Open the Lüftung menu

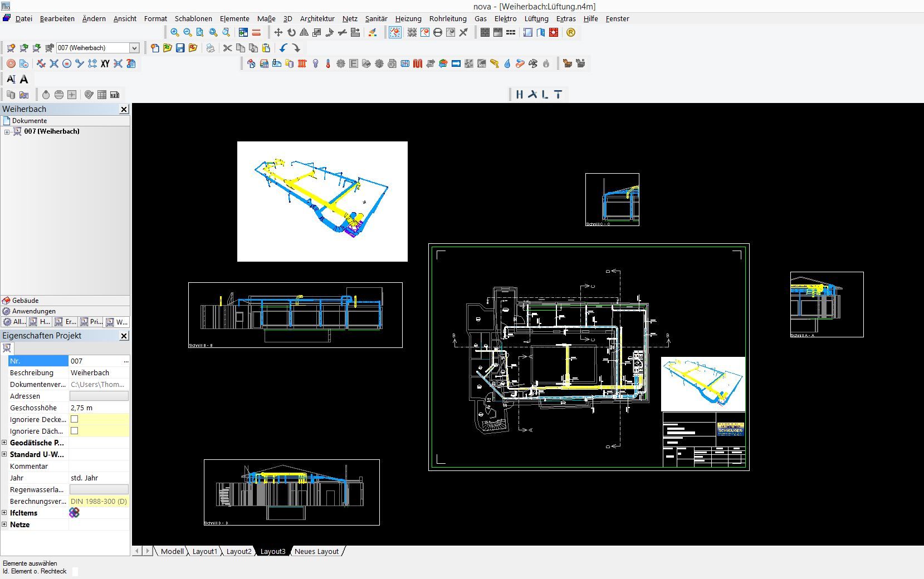tap(536, 18)
